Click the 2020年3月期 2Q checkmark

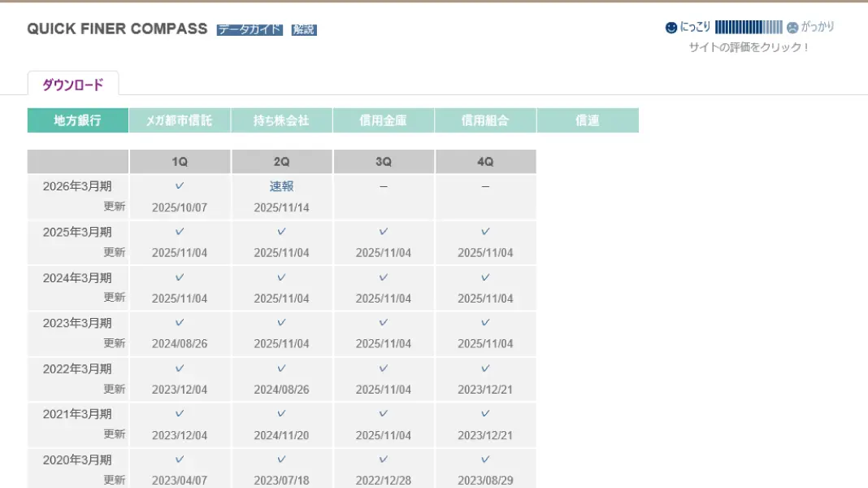coord(281,460)
